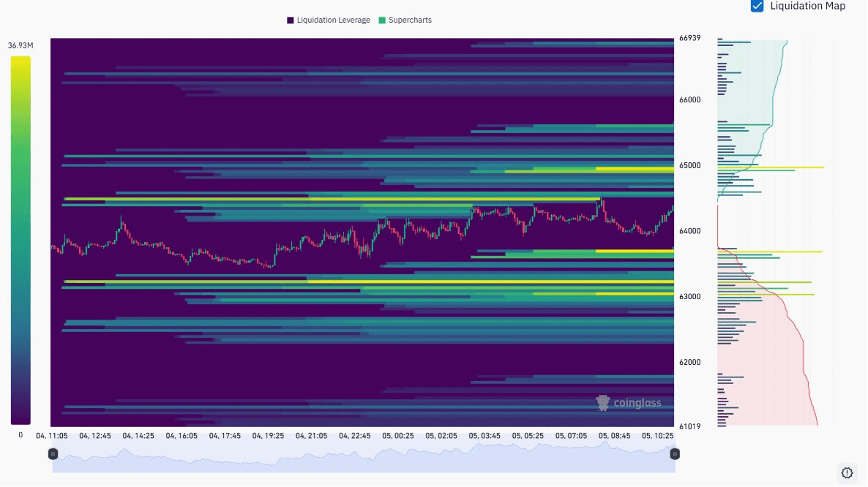Click the longest yellow bar near 65000
This screenshot has width=868, height=487.
pos(771,167)
